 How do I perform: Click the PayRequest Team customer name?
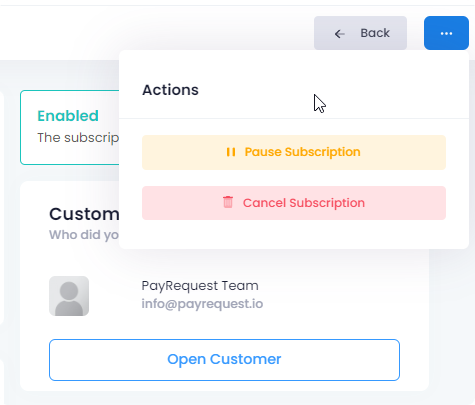[200, 286]
